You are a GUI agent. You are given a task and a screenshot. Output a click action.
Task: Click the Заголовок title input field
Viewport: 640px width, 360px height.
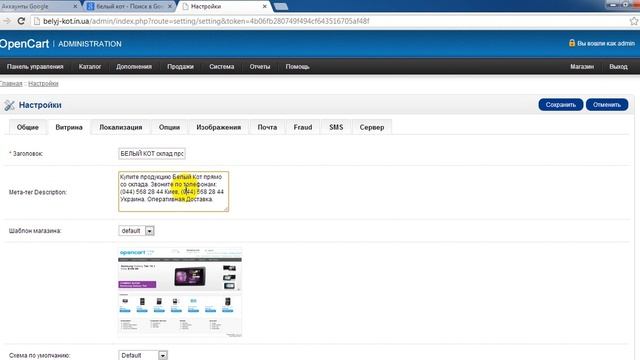click(152, 153)
